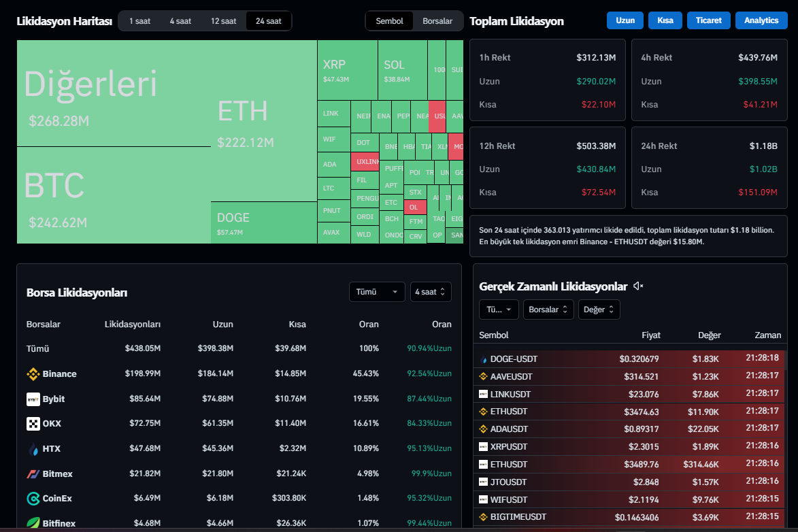Open the Tümü dropdown in exchange liquidations
The width and height of the screenshot is (798, 532).
tap(376, 292)
